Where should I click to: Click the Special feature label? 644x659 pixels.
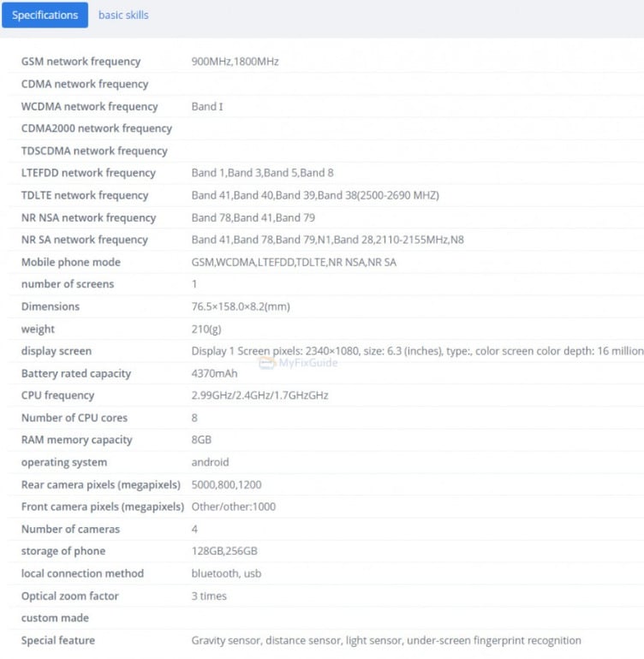click(x=57, y=640)
